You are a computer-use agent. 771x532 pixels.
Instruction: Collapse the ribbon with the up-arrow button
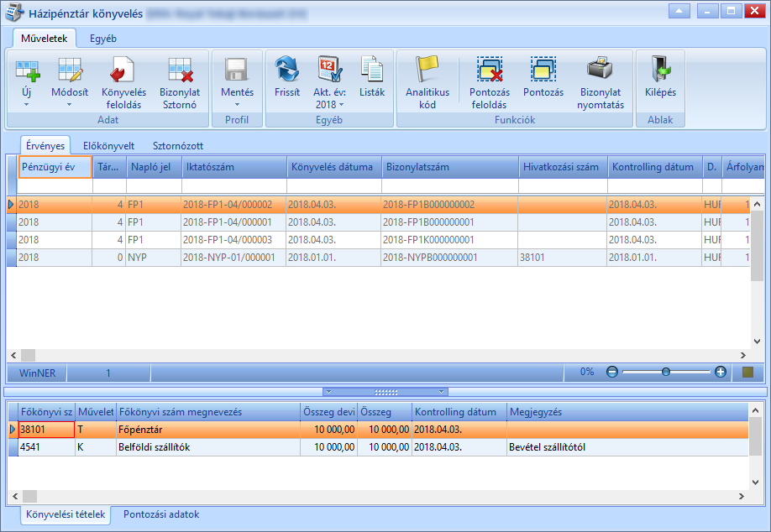click(x=679, y=11)
